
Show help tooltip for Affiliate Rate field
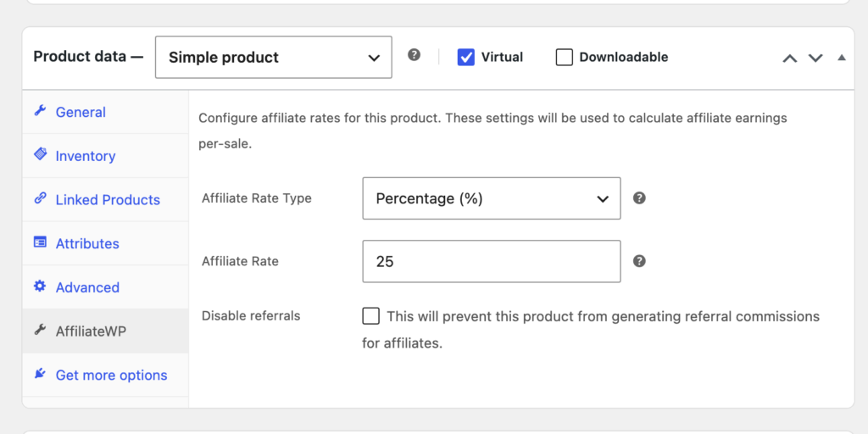click(639, 261)
